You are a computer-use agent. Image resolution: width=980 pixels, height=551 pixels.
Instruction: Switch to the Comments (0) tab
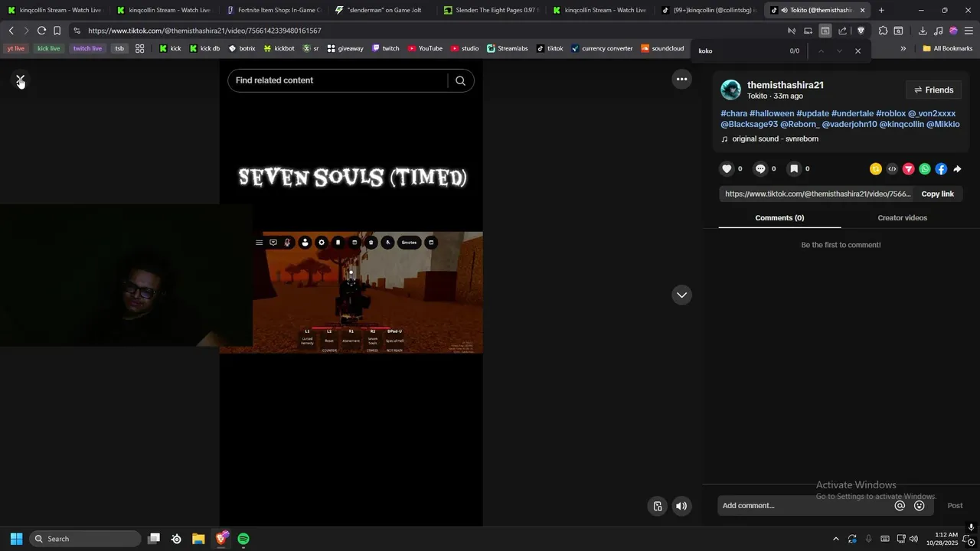pos(779,218)
